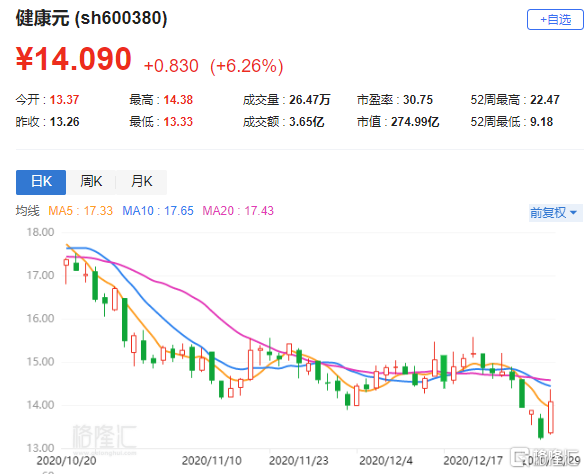
Task: Click the MA10 : 17.65 legend
Action: [x=158, y=211]
